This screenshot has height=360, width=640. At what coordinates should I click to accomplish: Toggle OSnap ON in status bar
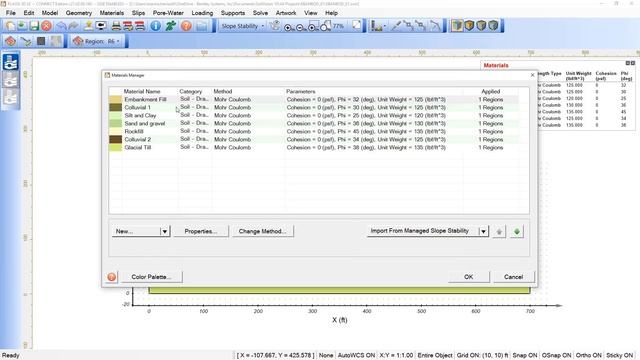click(x=556, y=356)
